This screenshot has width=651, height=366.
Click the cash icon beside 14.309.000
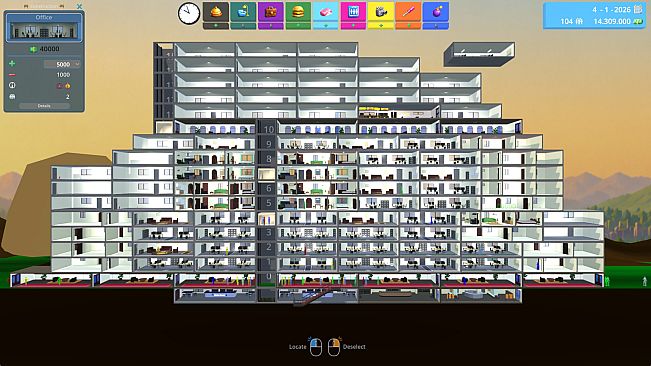click(638, 21)
